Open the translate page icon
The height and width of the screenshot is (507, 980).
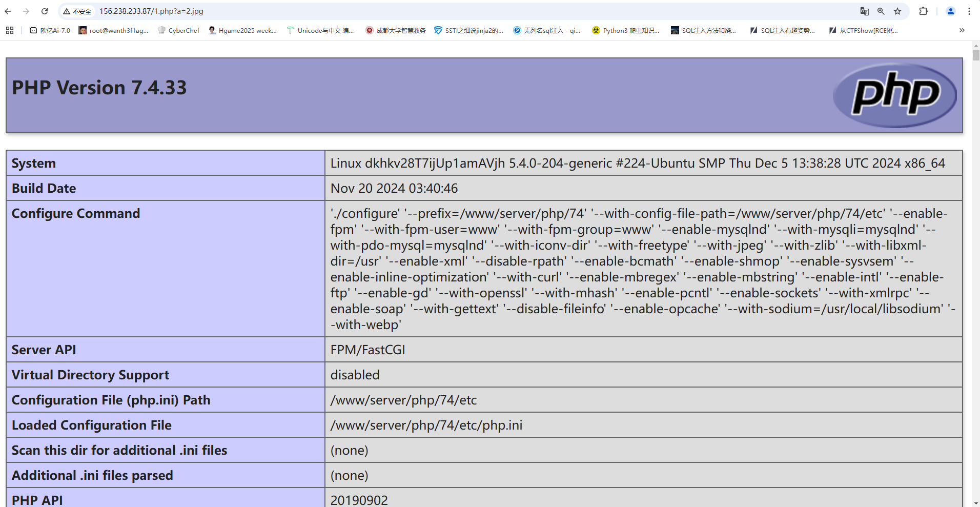coord(864,11)
